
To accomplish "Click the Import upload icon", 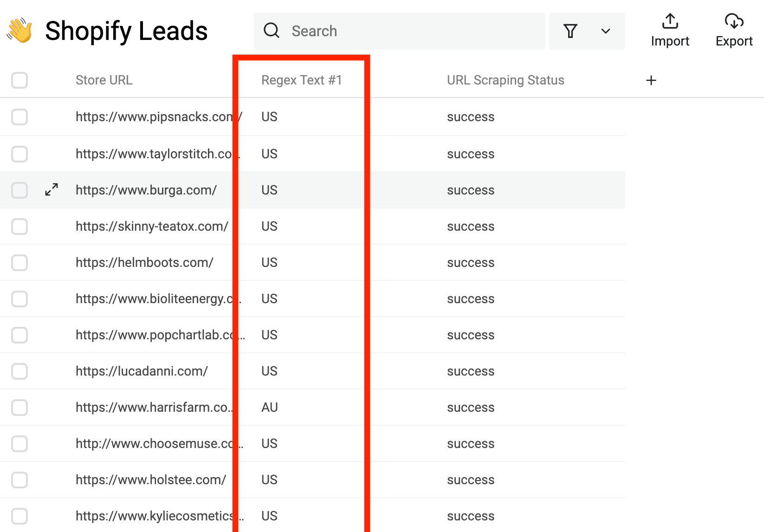I will [670, 21].
